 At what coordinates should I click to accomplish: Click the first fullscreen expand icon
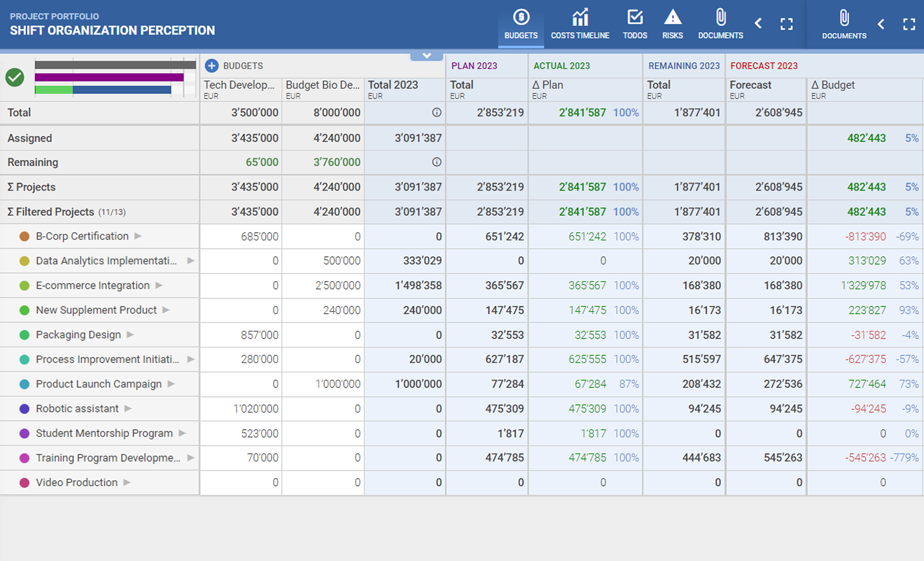point(786,24)
